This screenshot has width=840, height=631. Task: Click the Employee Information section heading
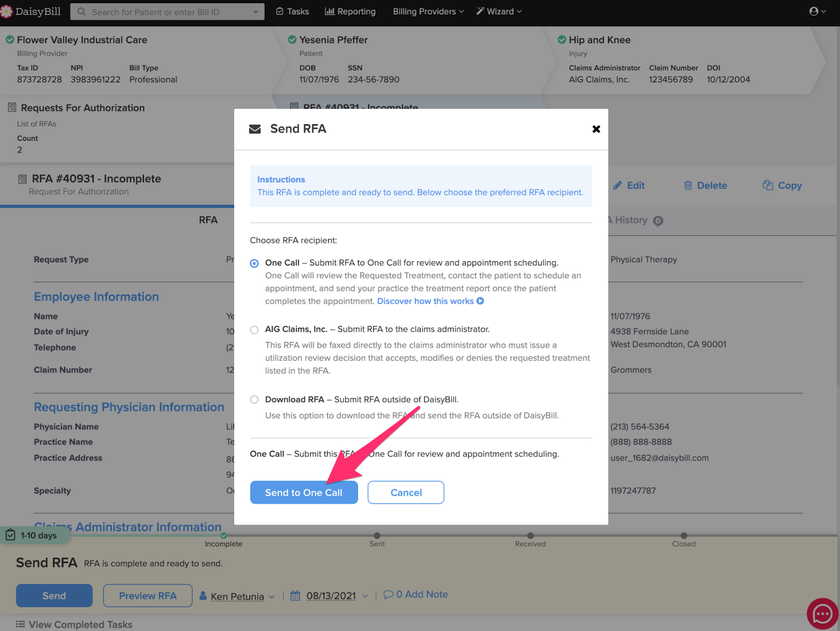pyautogui.click(x=96, y=297)
